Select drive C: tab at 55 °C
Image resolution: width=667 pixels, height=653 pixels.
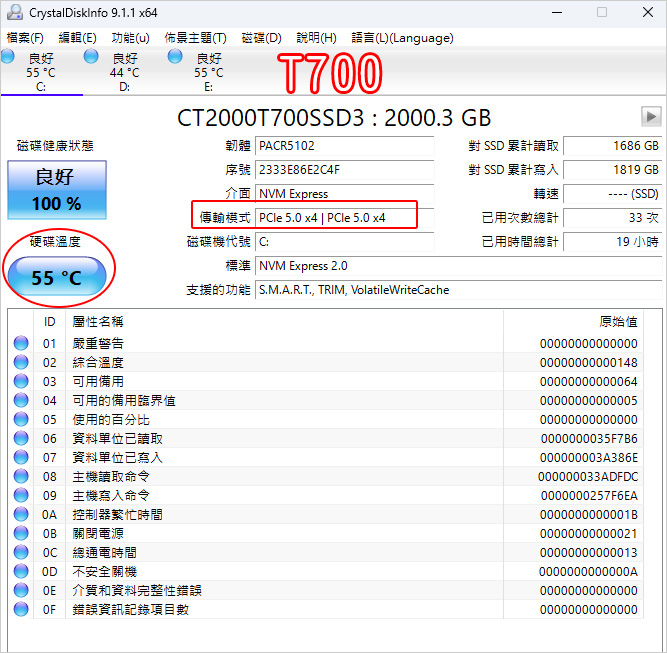[41, 72]
